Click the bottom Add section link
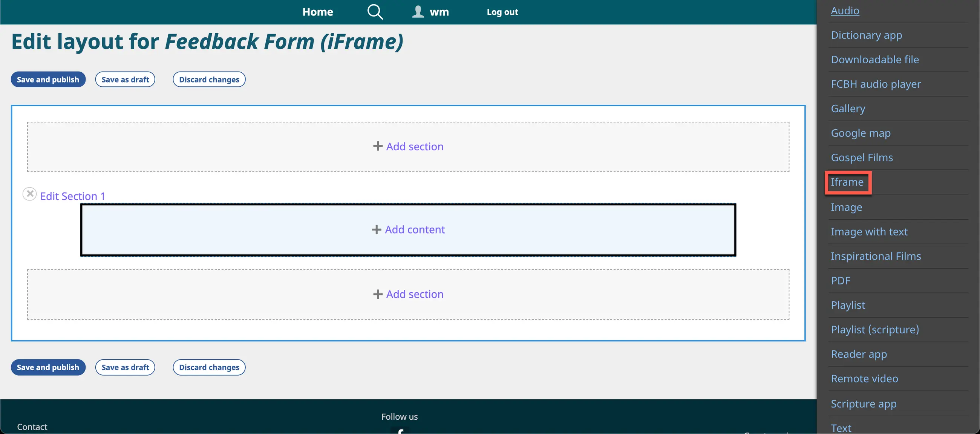Screen dimensions: 980x434 pyautogui.click(x=408, y=294)
